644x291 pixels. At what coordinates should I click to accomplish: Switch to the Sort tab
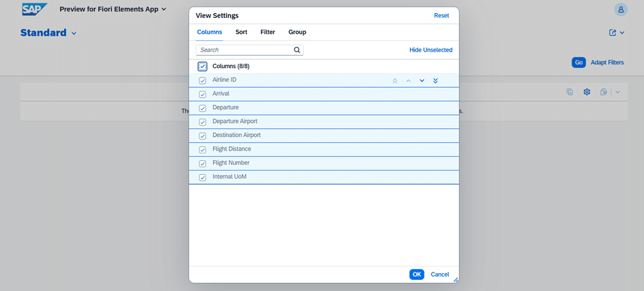241,32
